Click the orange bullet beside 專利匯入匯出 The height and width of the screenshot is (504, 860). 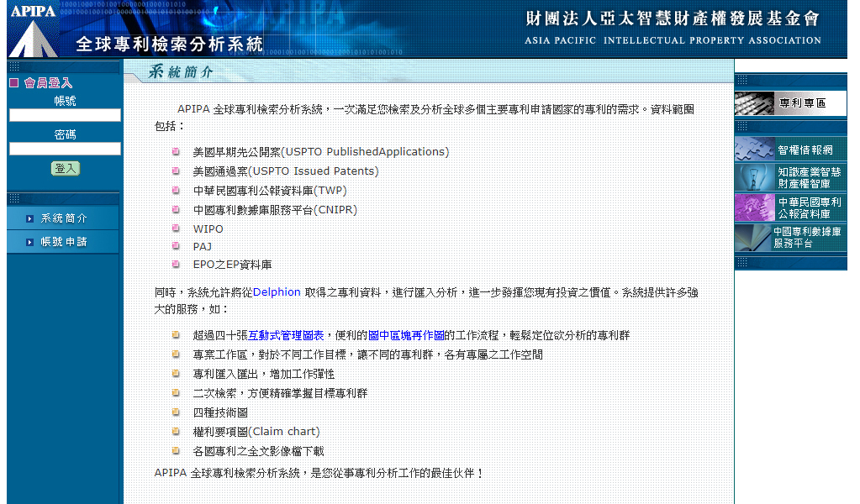coord(176,373)
